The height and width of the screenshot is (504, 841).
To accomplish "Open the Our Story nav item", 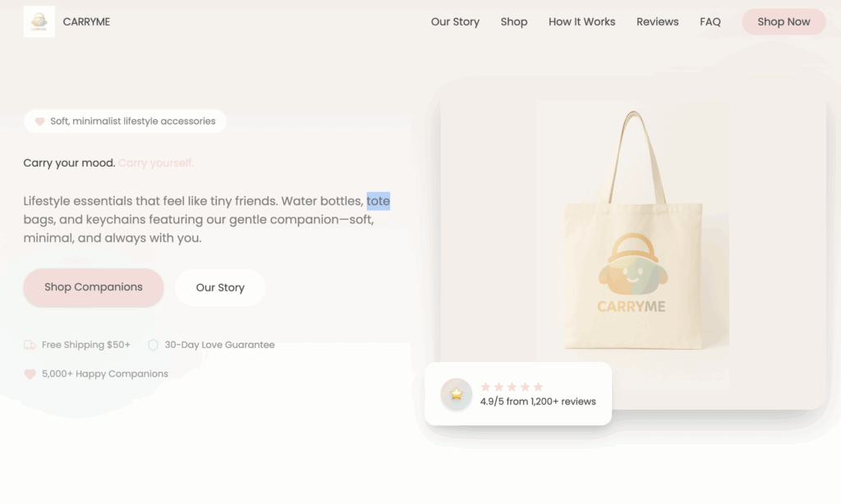I will tap(455, 22).
